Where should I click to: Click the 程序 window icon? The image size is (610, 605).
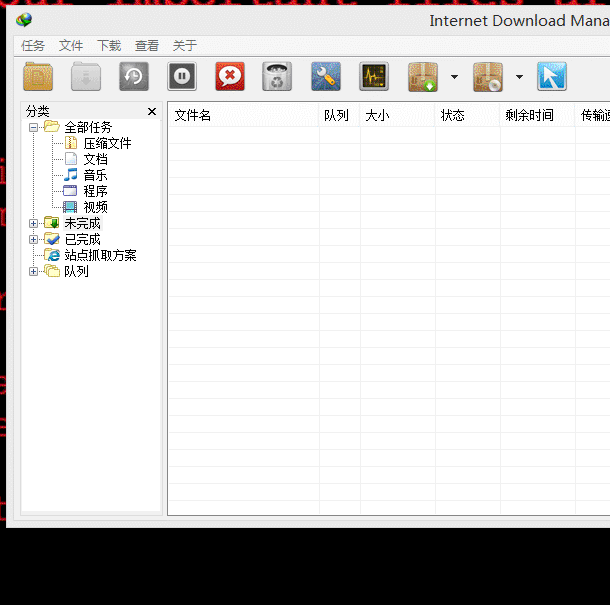(70, 191)
